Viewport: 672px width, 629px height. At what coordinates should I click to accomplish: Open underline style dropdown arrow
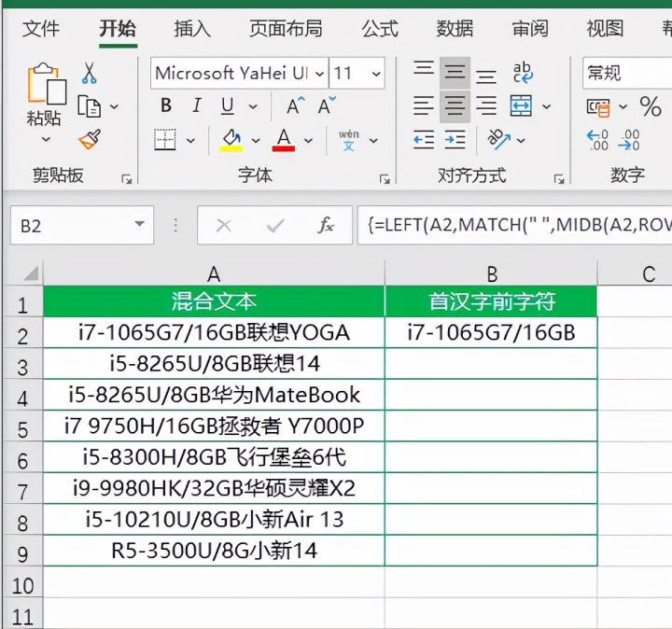(x=254, y=106)
